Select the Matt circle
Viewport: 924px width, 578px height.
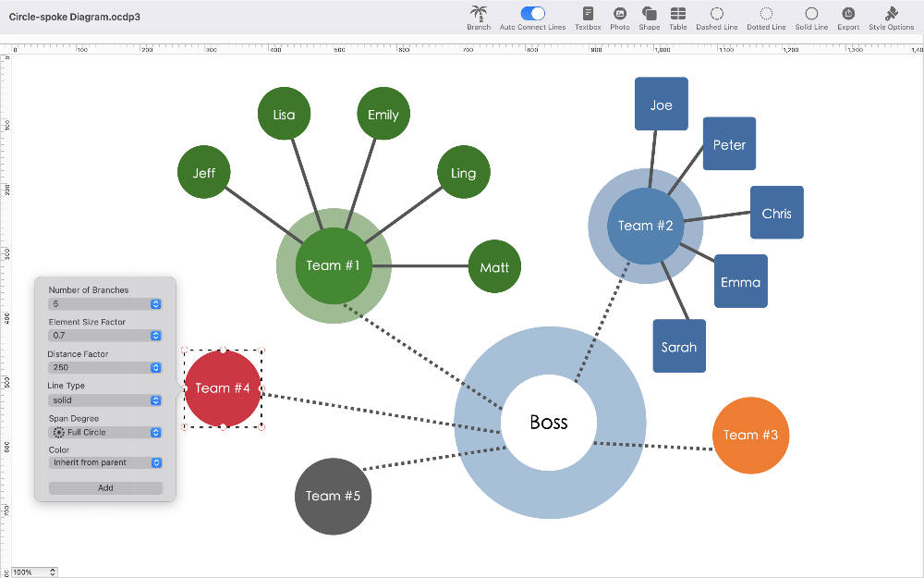(x=494, y=266)
